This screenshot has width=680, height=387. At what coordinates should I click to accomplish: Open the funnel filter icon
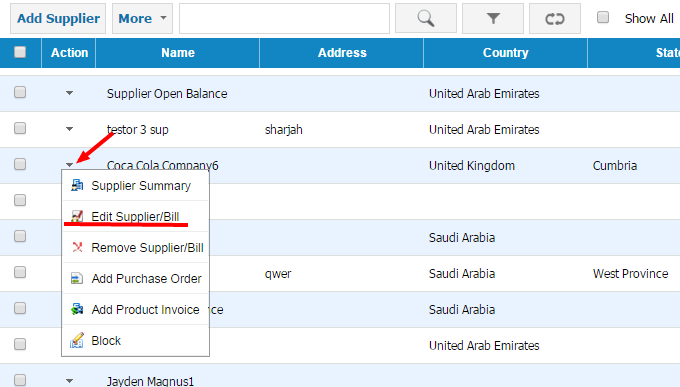493,18
